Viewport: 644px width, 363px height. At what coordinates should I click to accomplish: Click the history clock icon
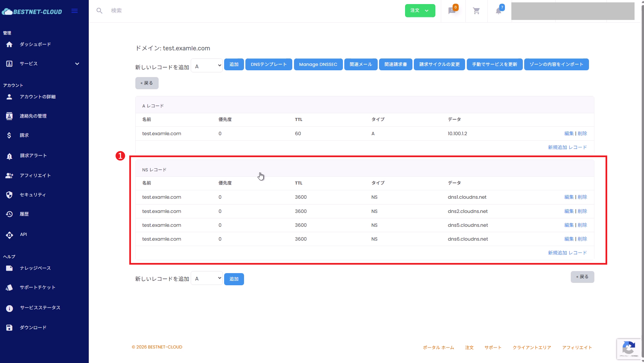tap(9, 214)
